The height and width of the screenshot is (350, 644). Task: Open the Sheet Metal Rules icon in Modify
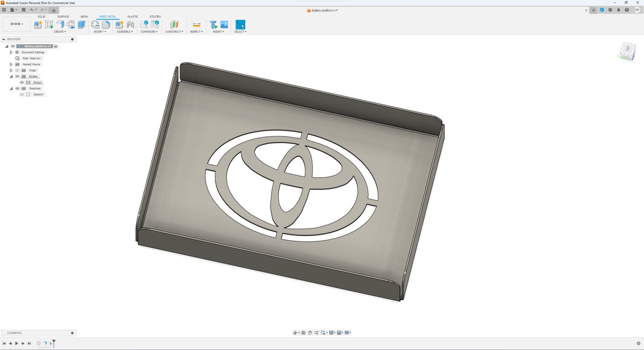click(x=95, y=25)
